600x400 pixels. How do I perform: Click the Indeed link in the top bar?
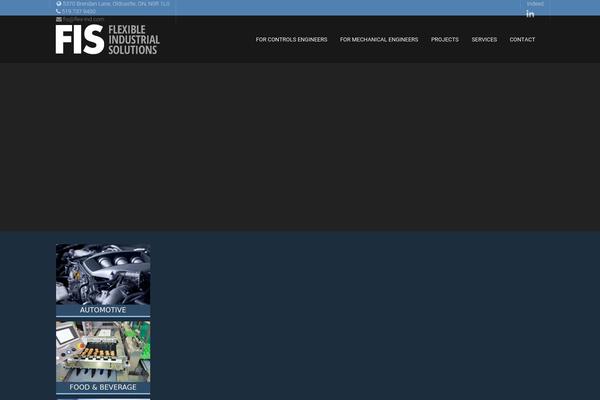(x=535, y=4)
